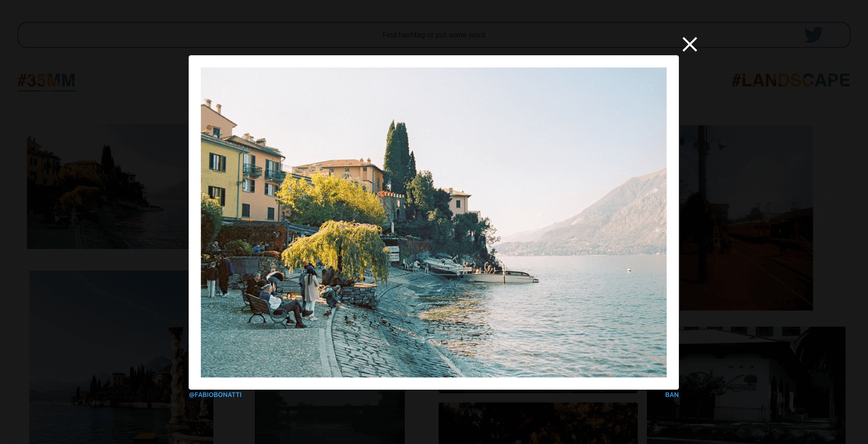
Task: Open the dimmed lakeside village thumbnail under #35MM
Action: point(108,186)
